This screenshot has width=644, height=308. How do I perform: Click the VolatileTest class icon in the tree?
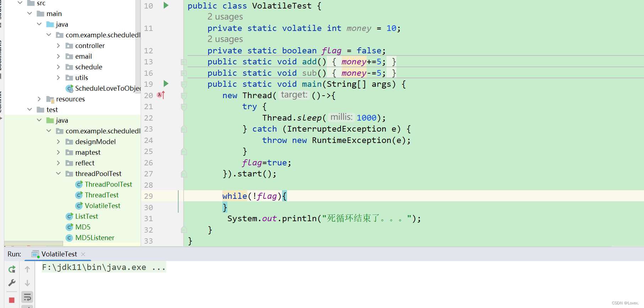[79, 206]
